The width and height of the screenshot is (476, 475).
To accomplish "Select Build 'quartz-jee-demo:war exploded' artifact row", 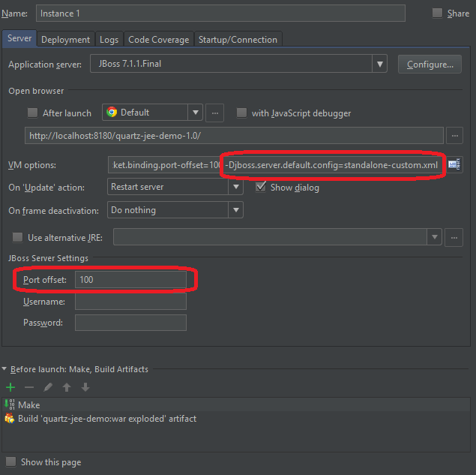I will tap(236, 419).
